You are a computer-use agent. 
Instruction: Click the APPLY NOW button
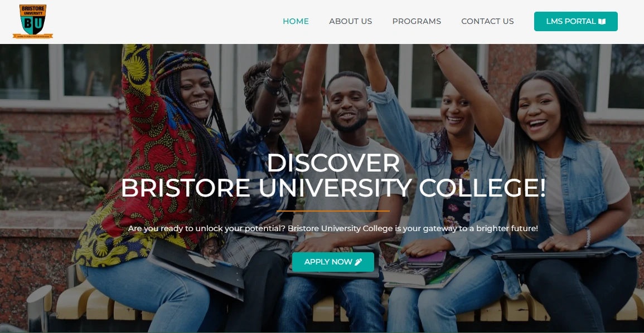click(333, 262)
